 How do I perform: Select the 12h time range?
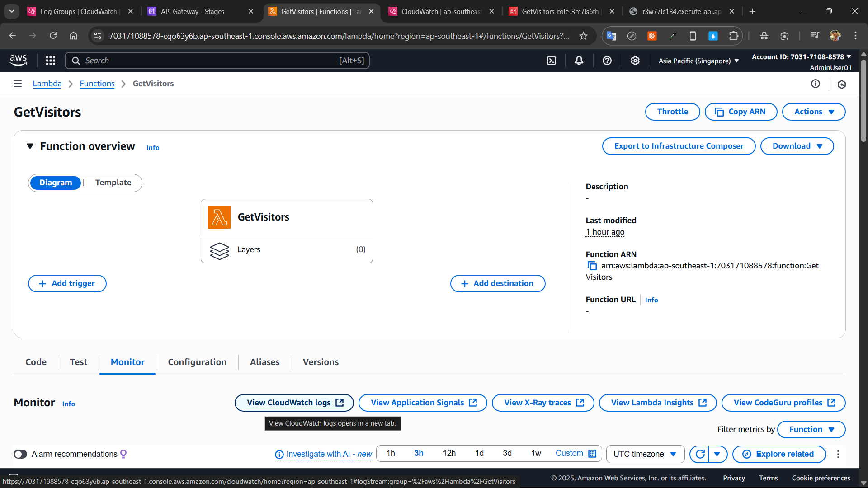click(449, 453)
